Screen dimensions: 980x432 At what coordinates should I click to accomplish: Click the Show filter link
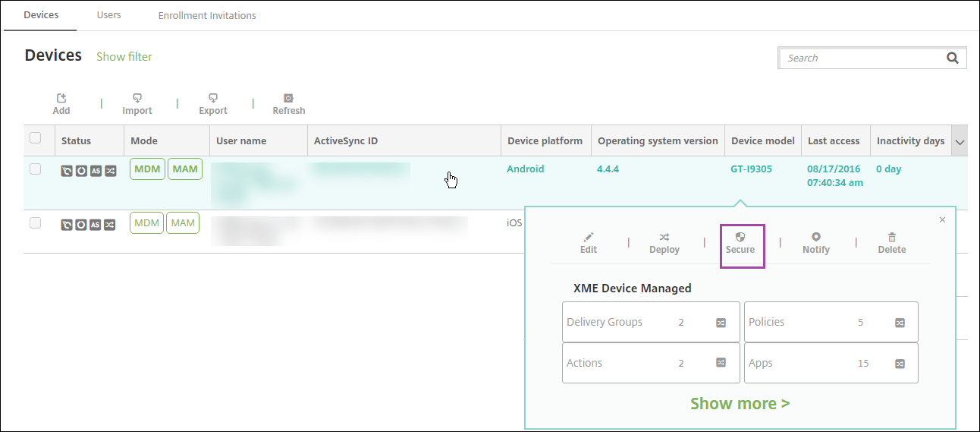click(124, 56)
